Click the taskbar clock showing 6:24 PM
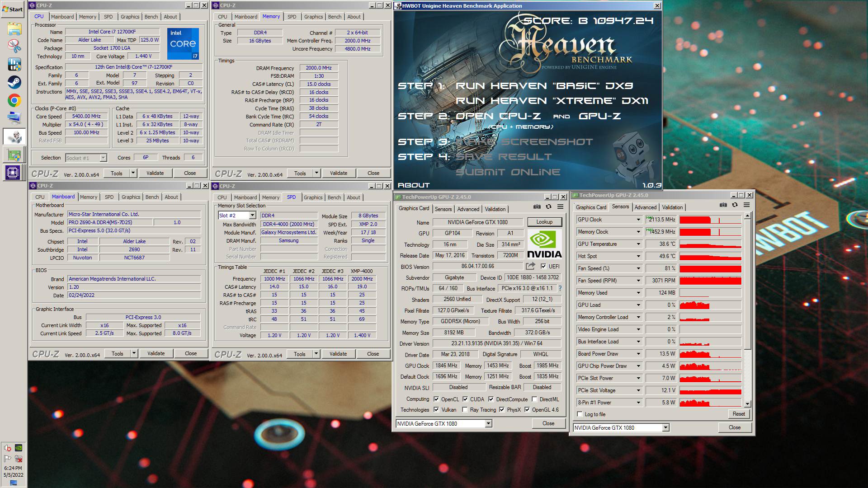 [x=13, y=468]
